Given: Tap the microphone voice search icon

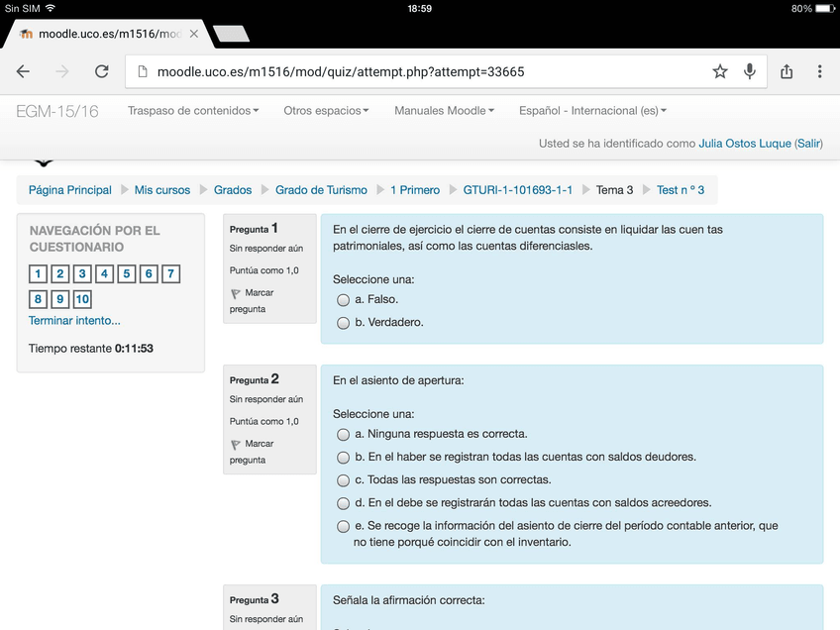Looking at the screenshot, I should pyautogui.click(x=750, y=71).
